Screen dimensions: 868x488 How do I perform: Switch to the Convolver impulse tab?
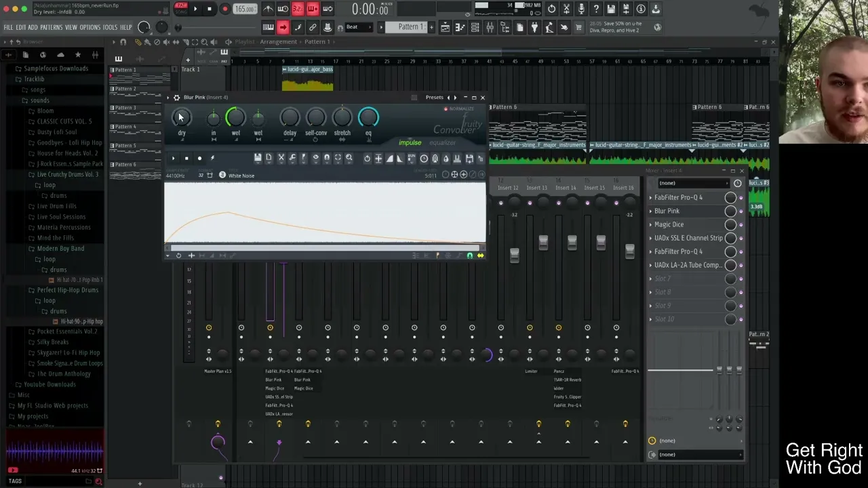(x=410, y=143)
